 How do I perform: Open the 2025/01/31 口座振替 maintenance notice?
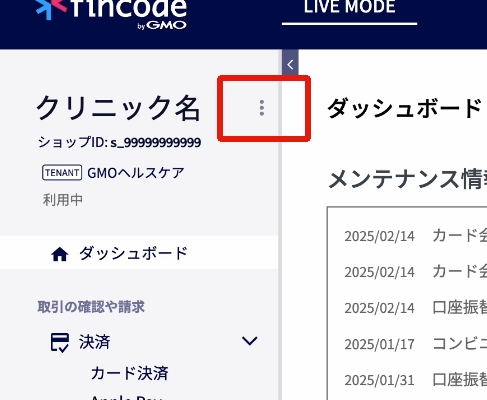416,380
